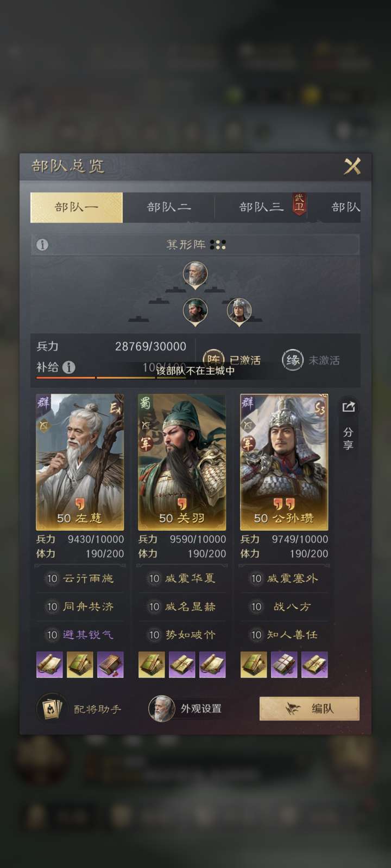This screenshot has height=868, width=391.
Task: Open 外观设置 appearance settings
Action: click(186, 709)
